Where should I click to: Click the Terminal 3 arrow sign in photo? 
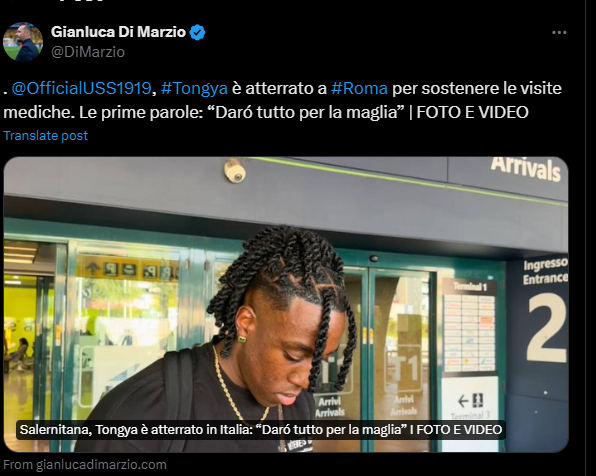pyautogui.click(x=470, y=407)
